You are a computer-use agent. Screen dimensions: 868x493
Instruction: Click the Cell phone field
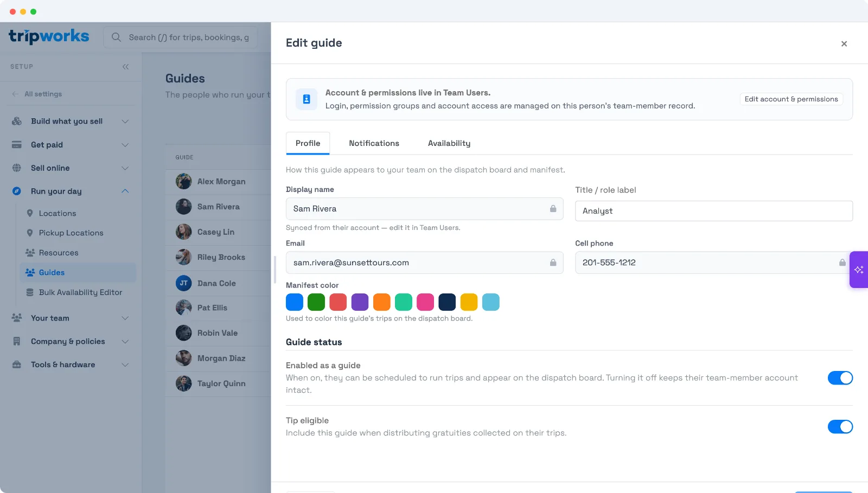tap(714, 262)
